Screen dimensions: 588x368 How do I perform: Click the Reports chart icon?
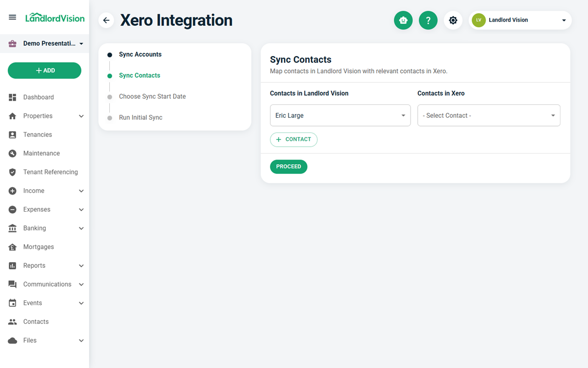pos(12,265)
